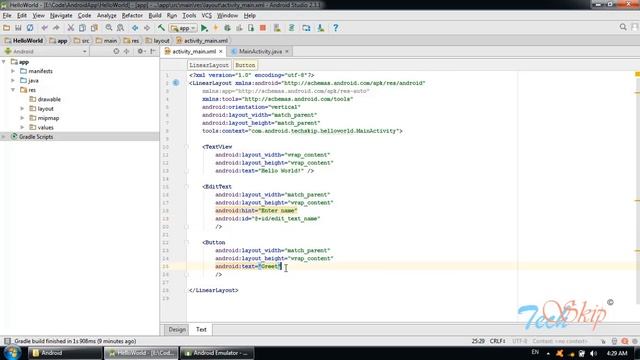
Task: Click the Open folder toolbar icon
Action: 7,28
